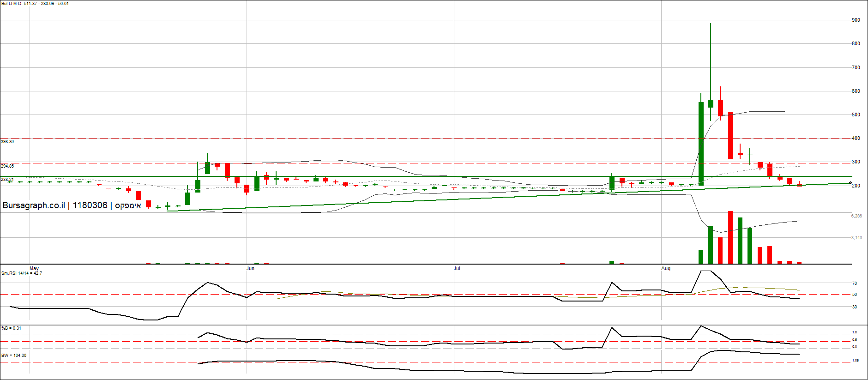This screenshot has height=380, width=868.
Task: Select the 900 price axis label
Action: click(x=856, y=20)
